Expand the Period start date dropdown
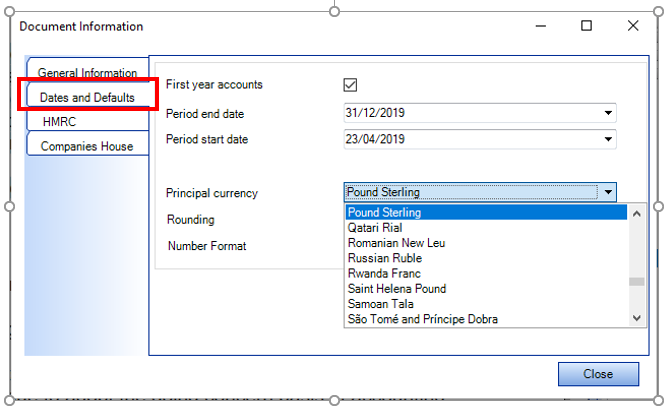669x420 pixels. 607,138
